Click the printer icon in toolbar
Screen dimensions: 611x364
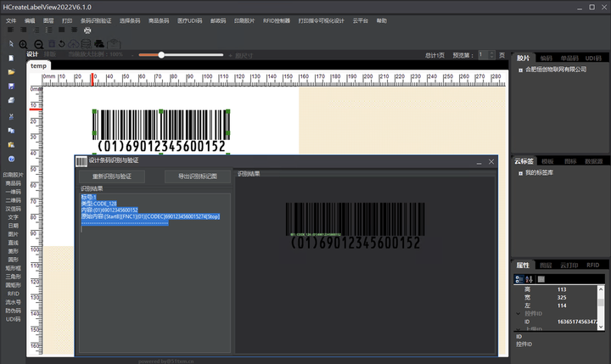(87, 31)
